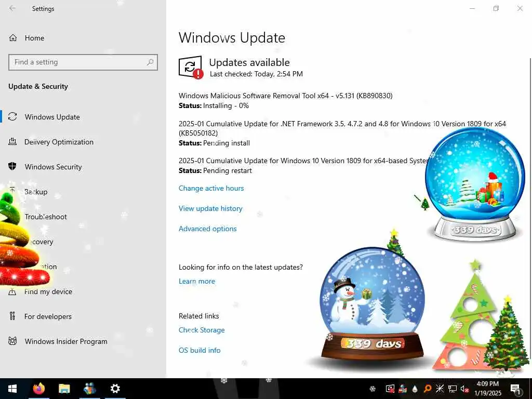Open View update history
The width and height of the screenshot is (532, 399).
(x=210, y=209)
